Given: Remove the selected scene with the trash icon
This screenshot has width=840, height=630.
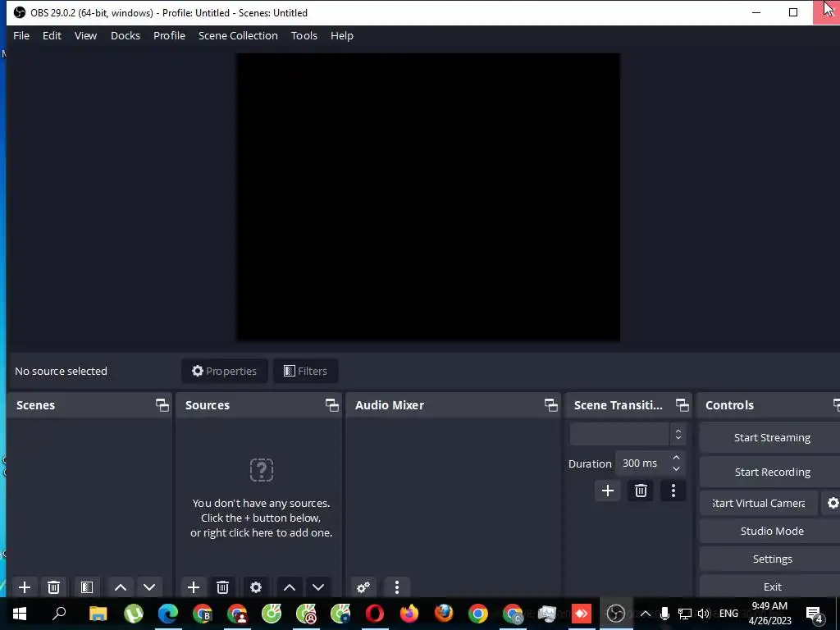Looking at the screenshot, I should point(53,587).
